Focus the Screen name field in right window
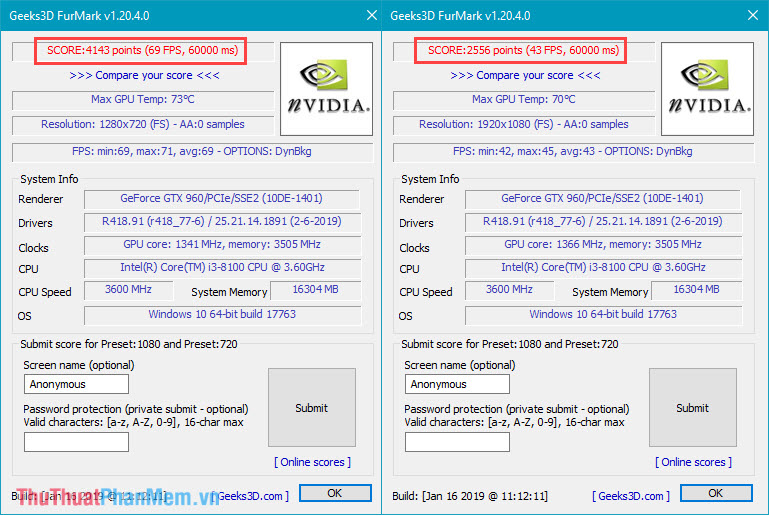 pyautogui.click(x=458, y=384)
